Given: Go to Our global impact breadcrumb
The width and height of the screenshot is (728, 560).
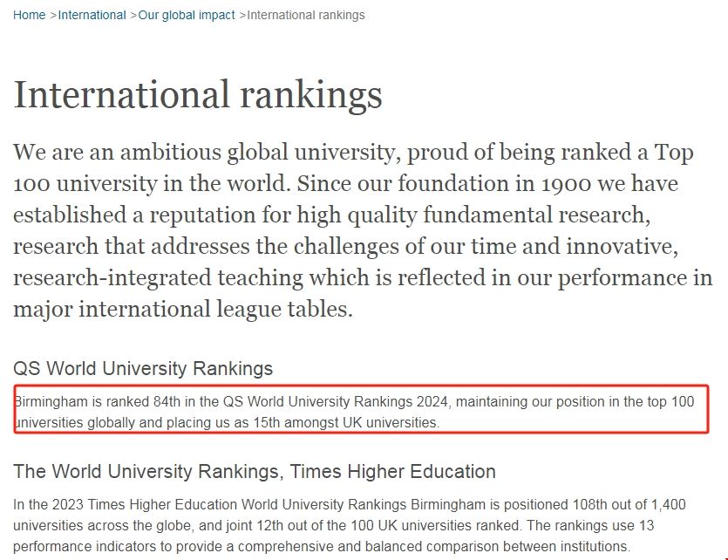Looking at the screenshot, I should click(187, 15).
